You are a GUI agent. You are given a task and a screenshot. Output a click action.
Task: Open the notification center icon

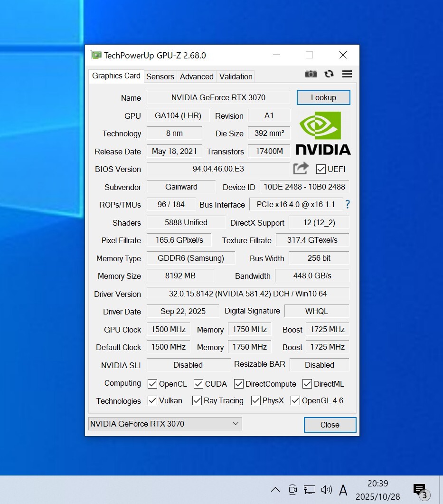(420, 490)
